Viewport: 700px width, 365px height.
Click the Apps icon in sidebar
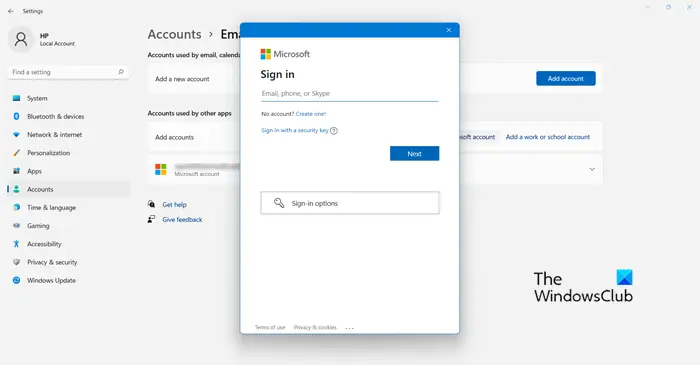(17, 171)
